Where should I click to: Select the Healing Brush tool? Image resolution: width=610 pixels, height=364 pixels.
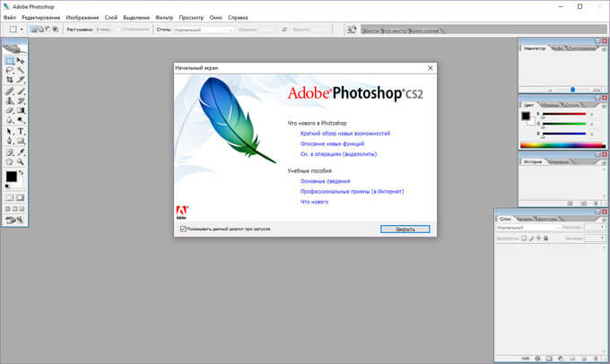click(x=10, y=91)
